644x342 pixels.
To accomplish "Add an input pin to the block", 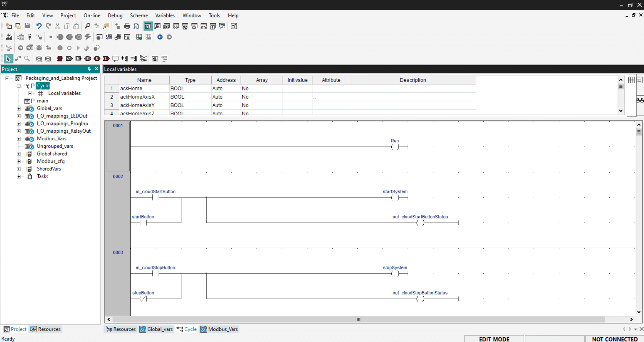I will click(124, 59).
